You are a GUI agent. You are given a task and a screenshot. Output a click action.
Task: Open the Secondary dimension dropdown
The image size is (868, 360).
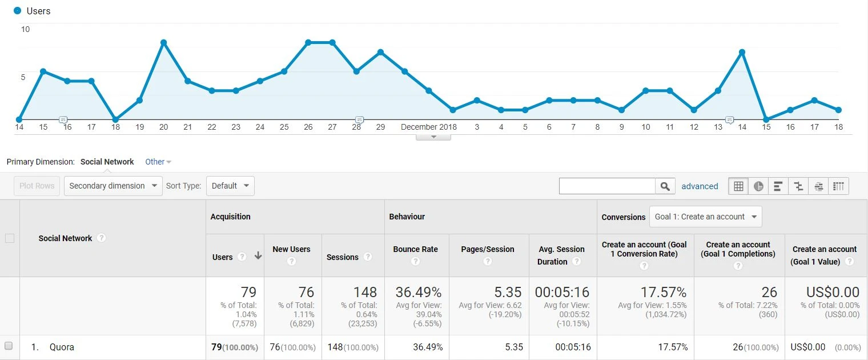(x=113, y=186)
